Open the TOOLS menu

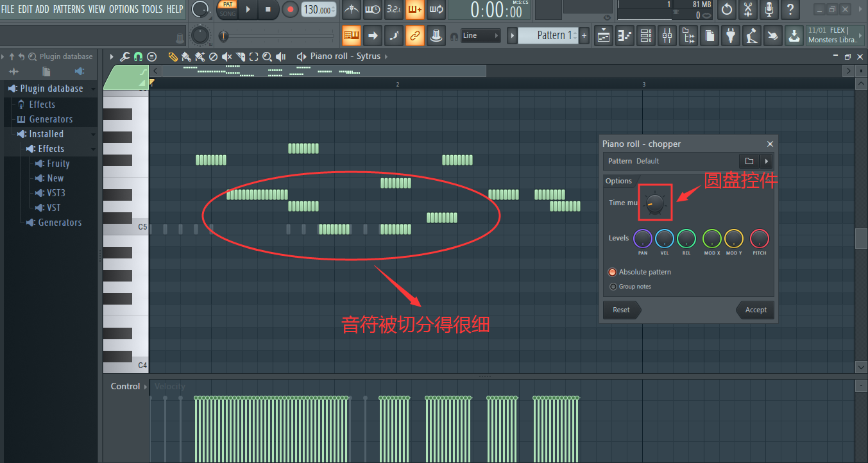[x=152, y=9]
